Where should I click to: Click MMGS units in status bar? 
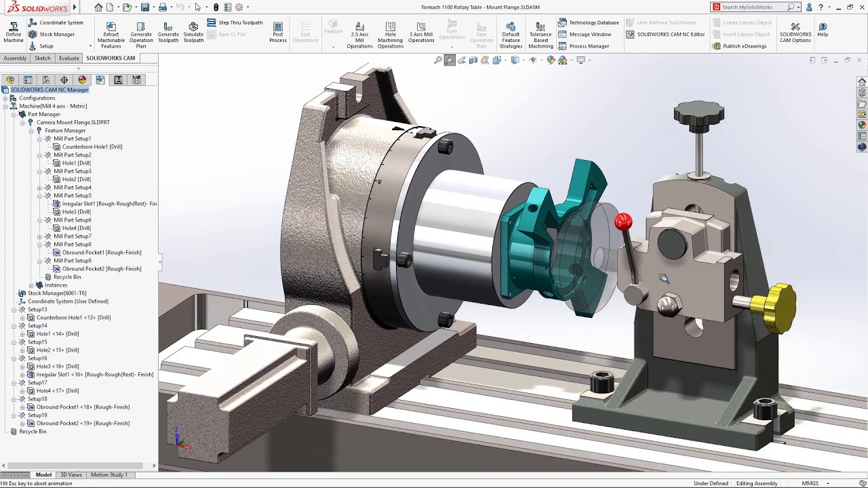pyautogui.click(x=810, y=483)
